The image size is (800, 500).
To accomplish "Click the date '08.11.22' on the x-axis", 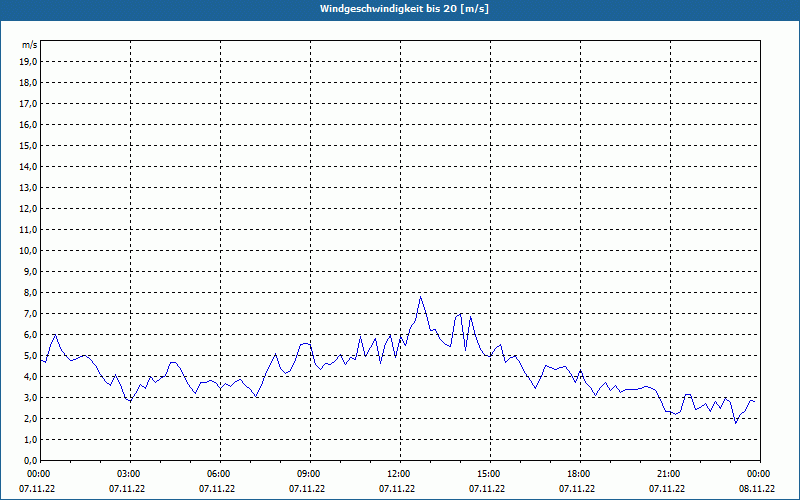I will pyautogui.click(x=757, y=489).
